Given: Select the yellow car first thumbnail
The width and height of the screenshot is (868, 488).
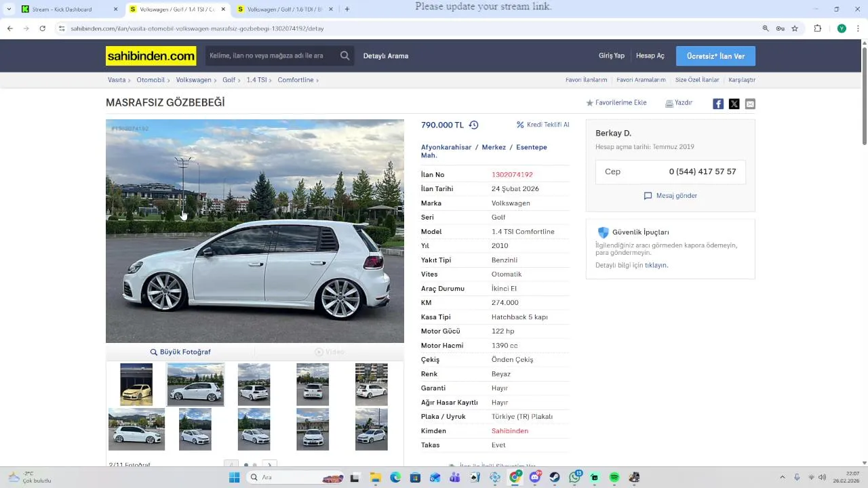Looking at the screenshot, I should point(136,384).
